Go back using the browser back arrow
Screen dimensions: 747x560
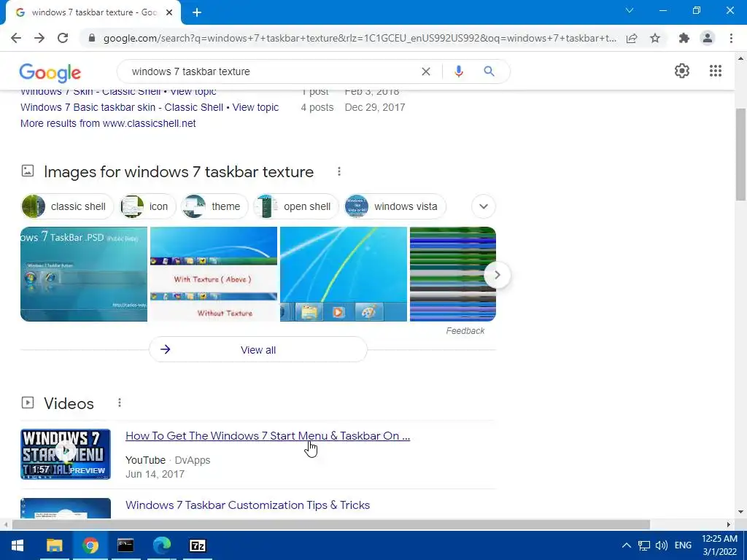click(16, 38)
